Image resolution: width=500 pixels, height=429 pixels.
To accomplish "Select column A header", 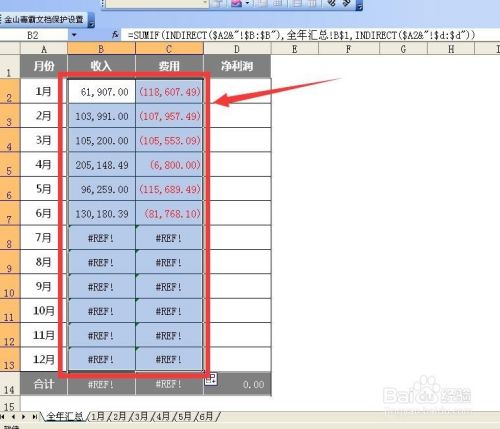I will tap(44, 49).
